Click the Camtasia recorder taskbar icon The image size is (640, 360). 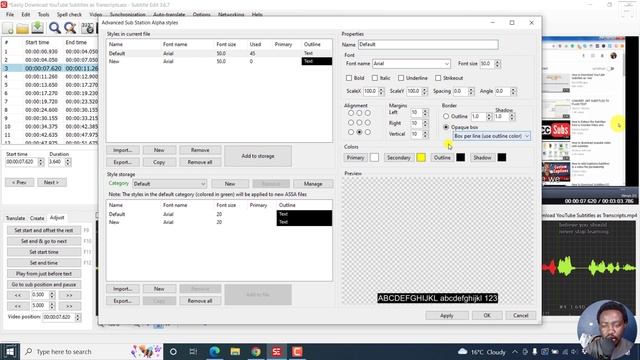[x=297, y=351]
